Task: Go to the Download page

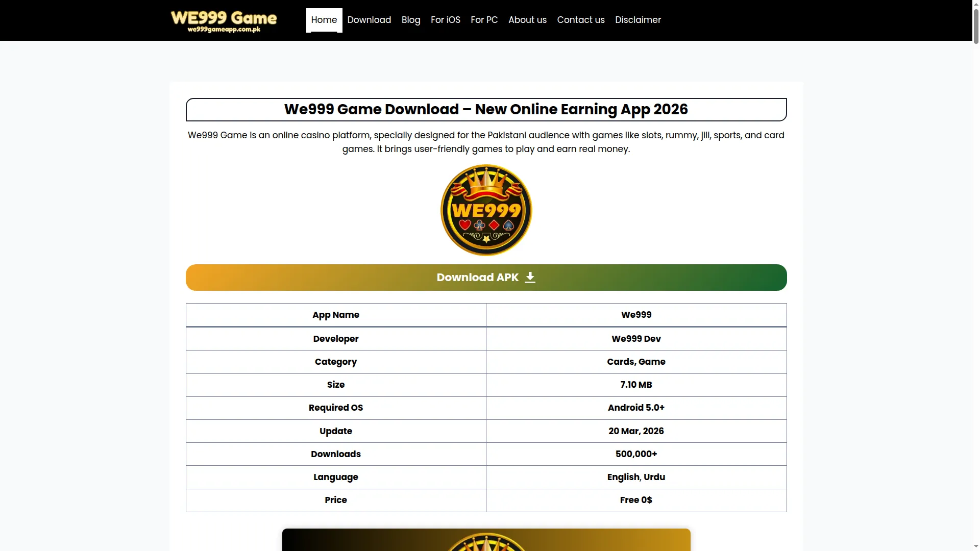Action: point(369,20)
